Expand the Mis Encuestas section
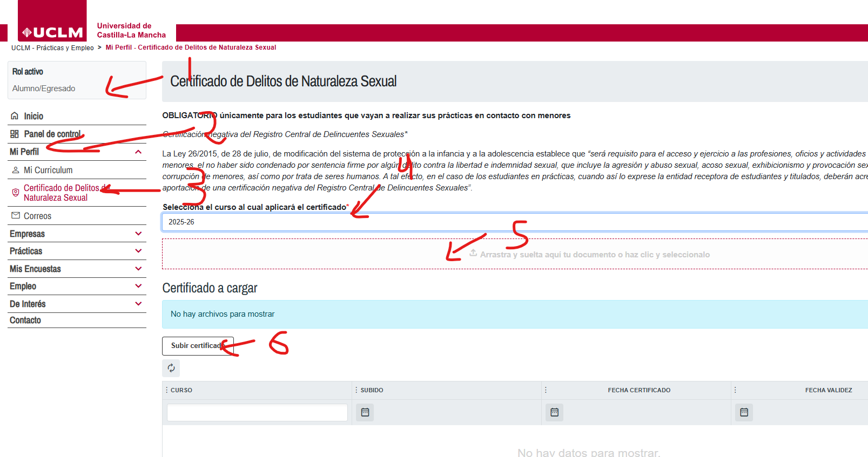 [138, 269]
